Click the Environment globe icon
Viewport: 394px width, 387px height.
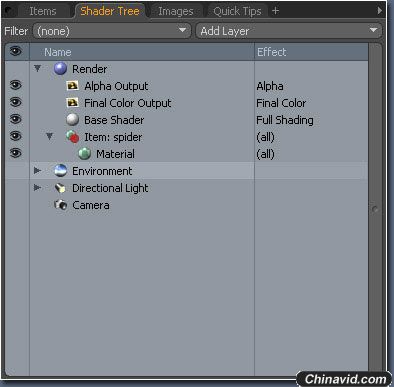pyautogui.click(x=60, y=171)
